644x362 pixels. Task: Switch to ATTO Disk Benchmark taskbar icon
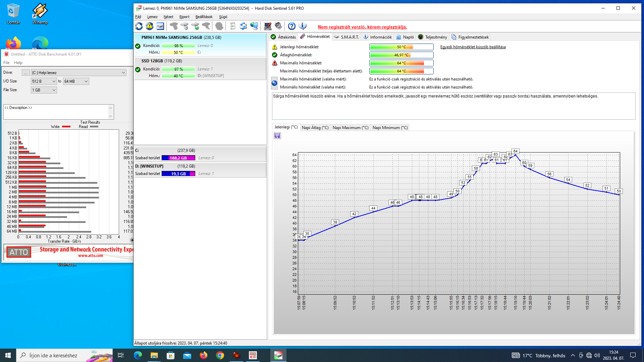click(x=253, y=355)
